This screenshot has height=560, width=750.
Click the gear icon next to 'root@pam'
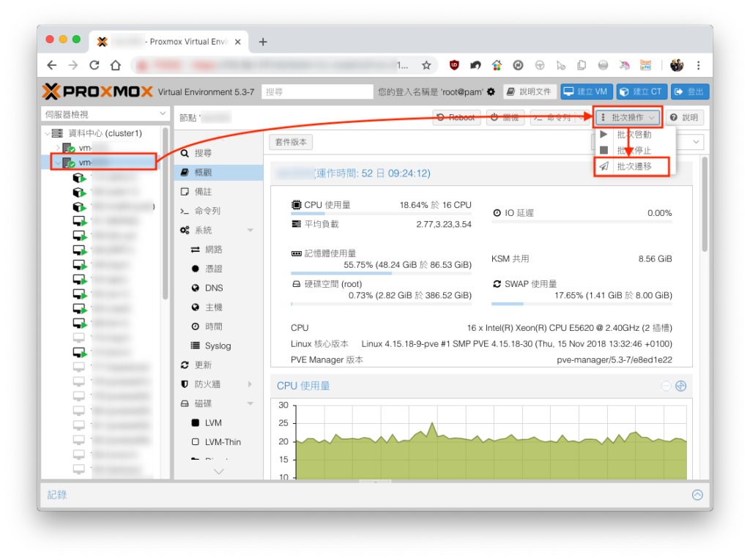(491, 92)
